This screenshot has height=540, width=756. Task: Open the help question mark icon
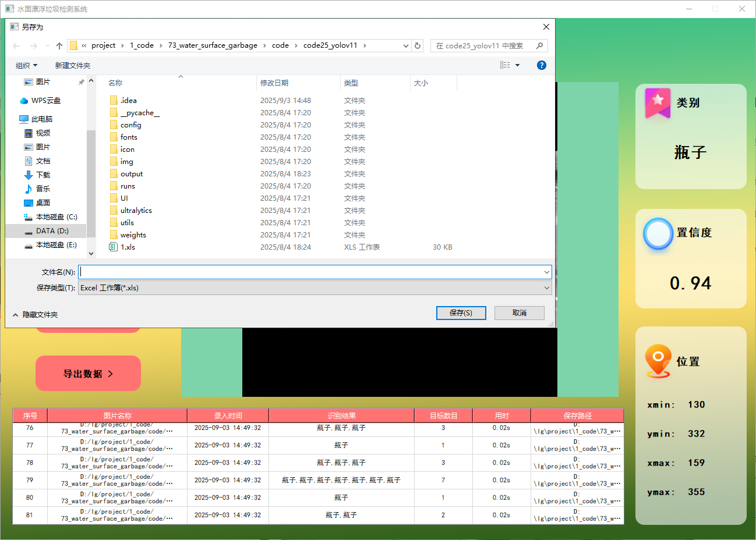click(542, 65)
